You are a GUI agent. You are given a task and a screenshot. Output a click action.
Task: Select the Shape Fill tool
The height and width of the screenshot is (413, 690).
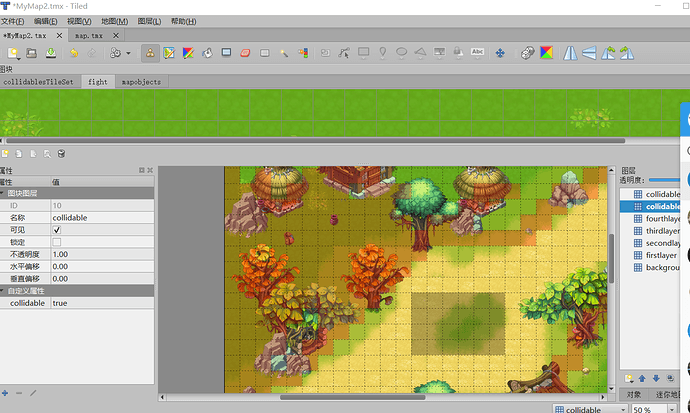(226, 53)
